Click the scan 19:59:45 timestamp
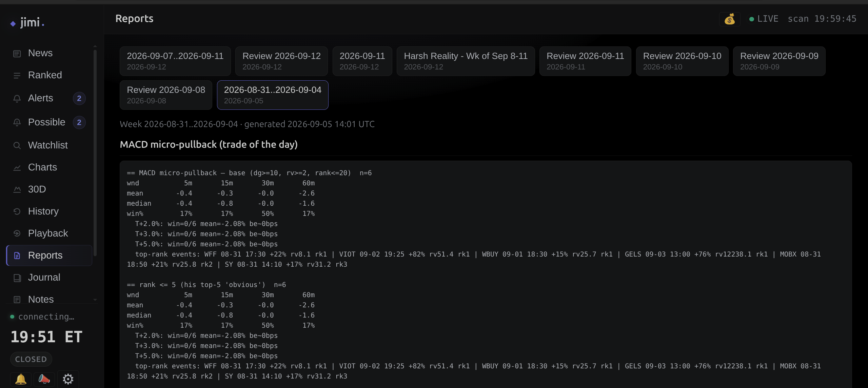Viewport: 868px width, 388px height. (x=822, y=19)
